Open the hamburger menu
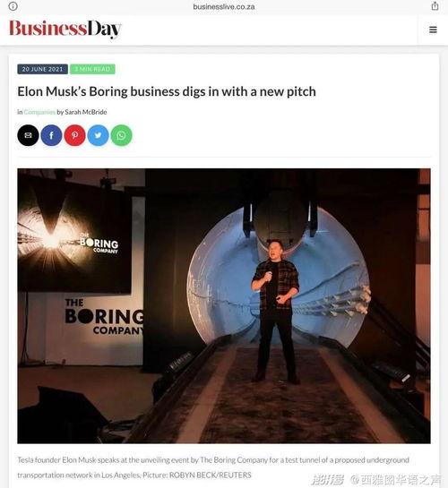The width and height of the screenshot is (448, 488). pos(433,30)
